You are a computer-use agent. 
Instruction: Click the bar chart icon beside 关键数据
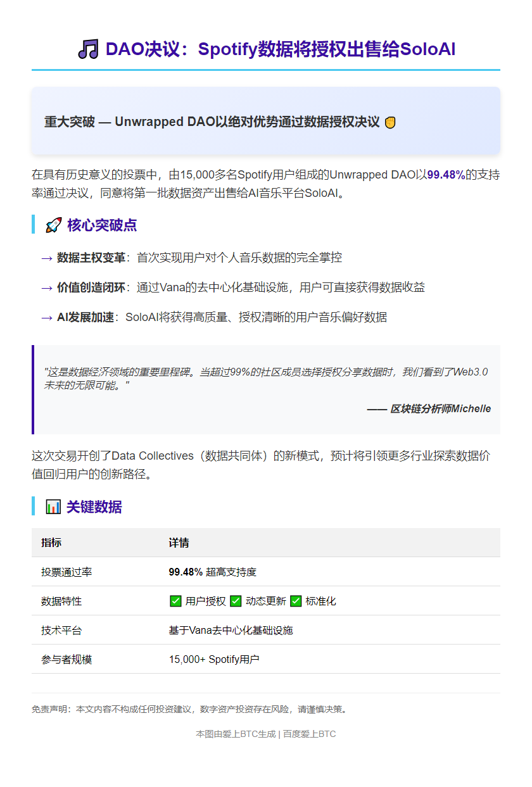[53, 507]
